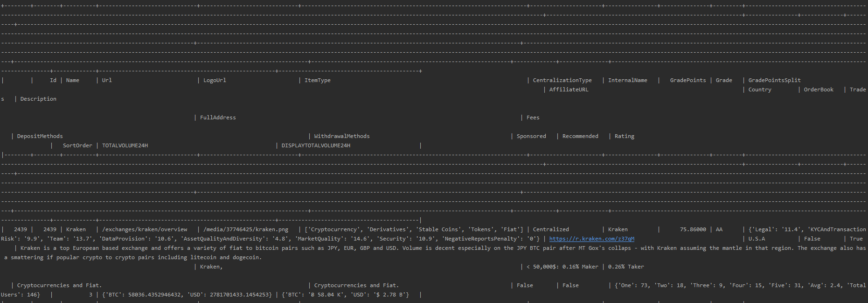Click the Recommended column header
Image resolution: width=868 pixels, height=303 pixels.
click(580, 136)
